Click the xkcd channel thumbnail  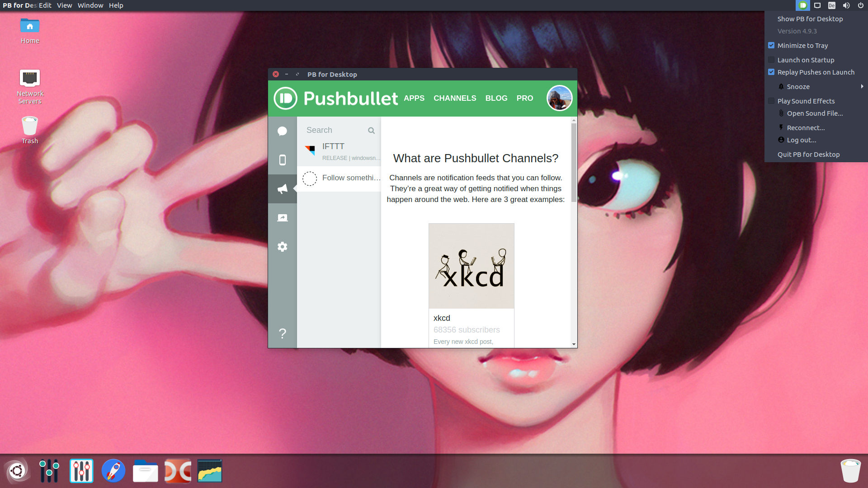point(471,266)
